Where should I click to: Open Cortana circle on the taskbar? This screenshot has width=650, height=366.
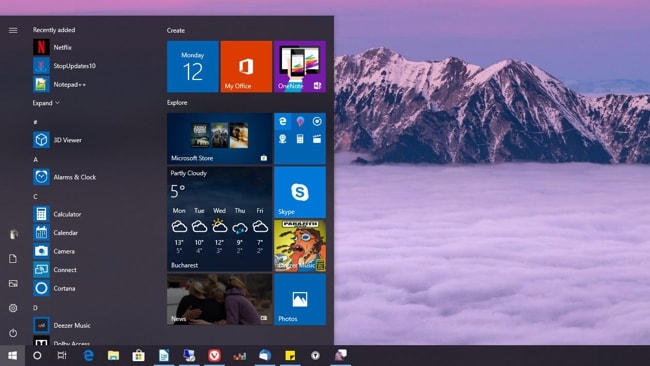click(x=37, y=356)
